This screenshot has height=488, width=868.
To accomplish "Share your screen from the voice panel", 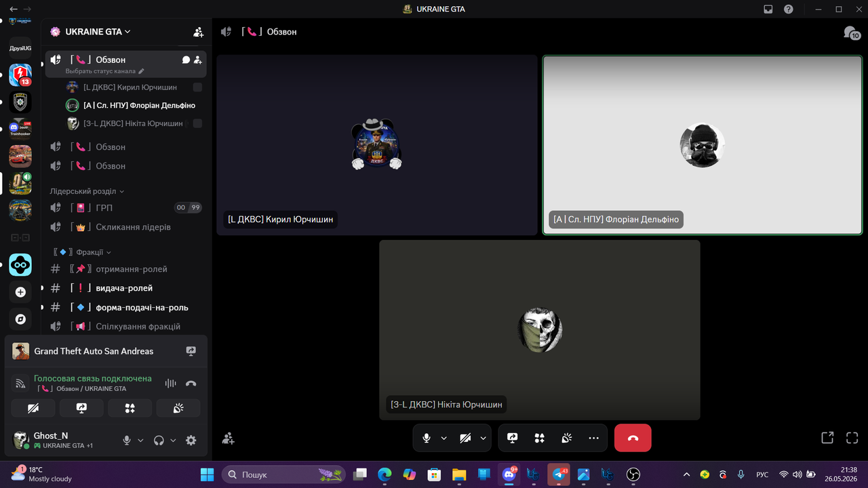I will pyautogui.click(x=81, y=408).
